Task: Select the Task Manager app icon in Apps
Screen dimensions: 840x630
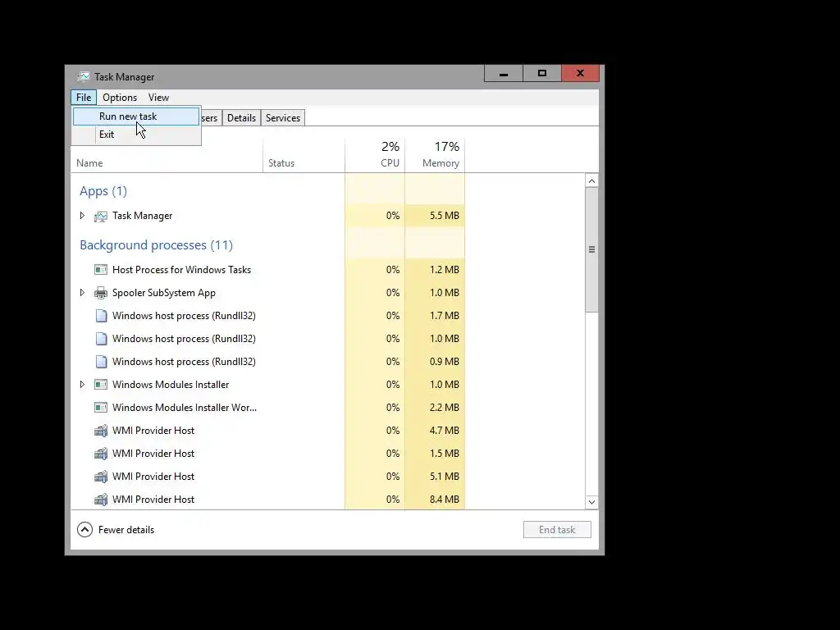Action: (101, 216)
